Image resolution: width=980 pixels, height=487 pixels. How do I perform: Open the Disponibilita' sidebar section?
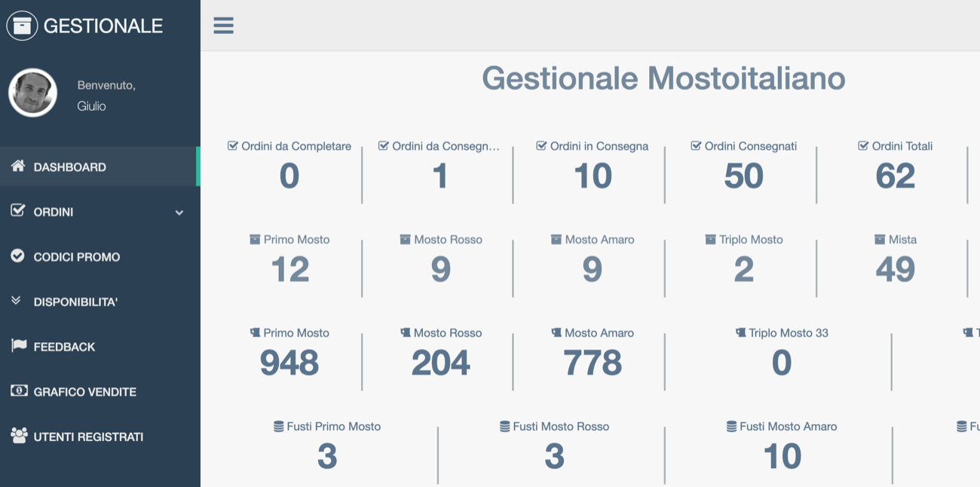coord(75,302)
